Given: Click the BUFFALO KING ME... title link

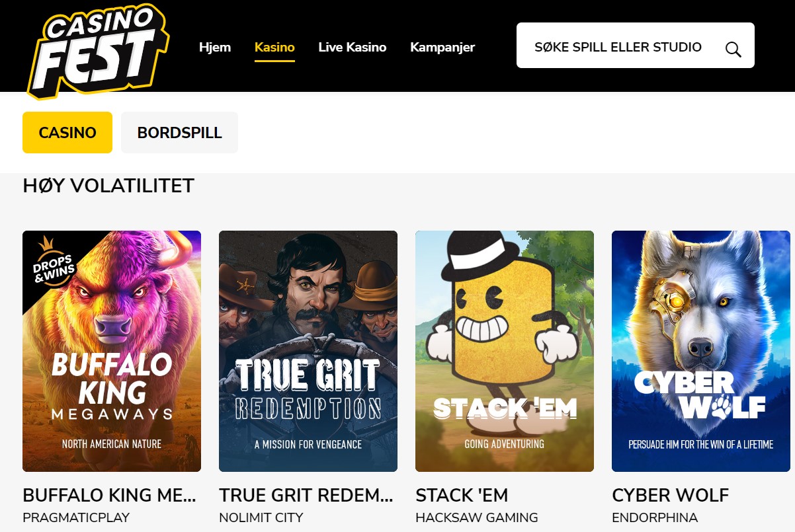Looking at the screenshot, I should (x=110, y=495).
